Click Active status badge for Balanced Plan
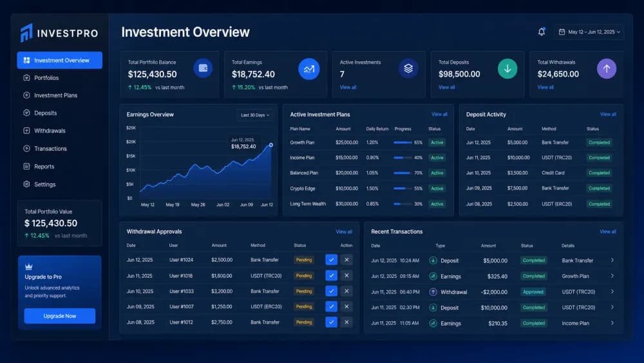Screen dimensions: 644x363 pos(437,173)
